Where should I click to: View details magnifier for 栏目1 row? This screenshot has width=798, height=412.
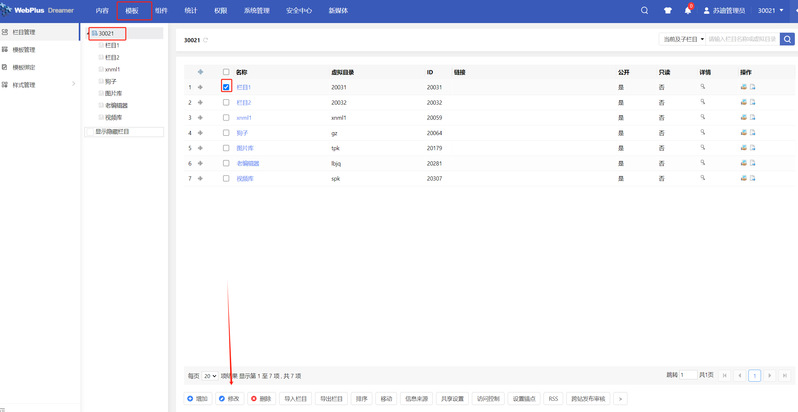[x=703, y=87]
